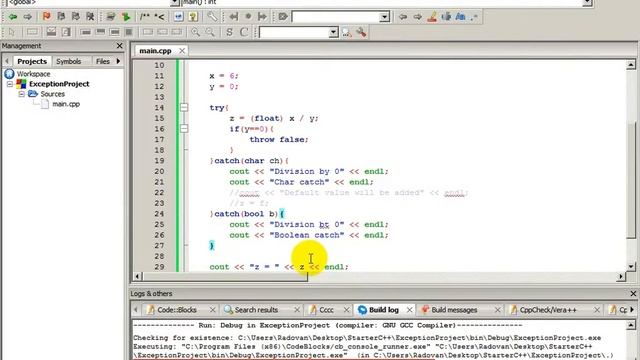Close the Management panel
640x360 pixels.
(x=120, y=46)
